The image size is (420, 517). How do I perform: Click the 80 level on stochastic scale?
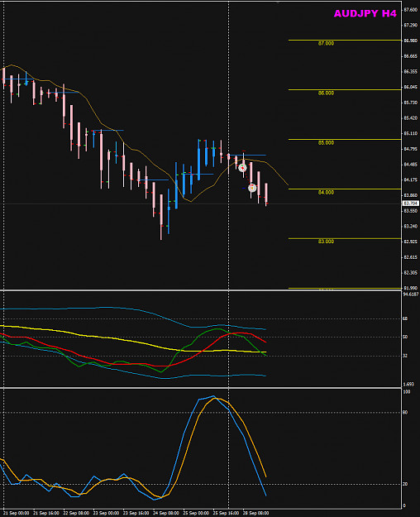click(x=405, y=413)
